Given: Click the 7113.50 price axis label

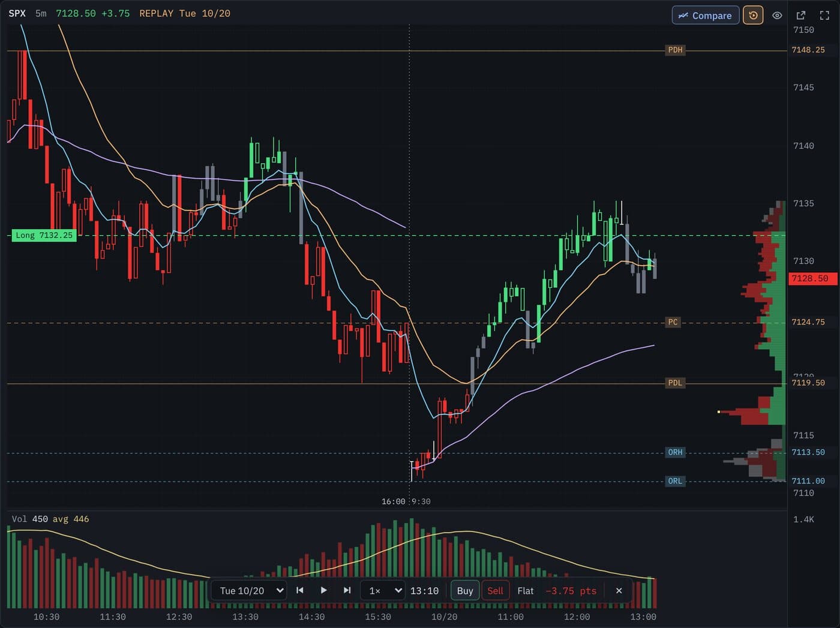Looking at the screenshot, I should point(808,452).
